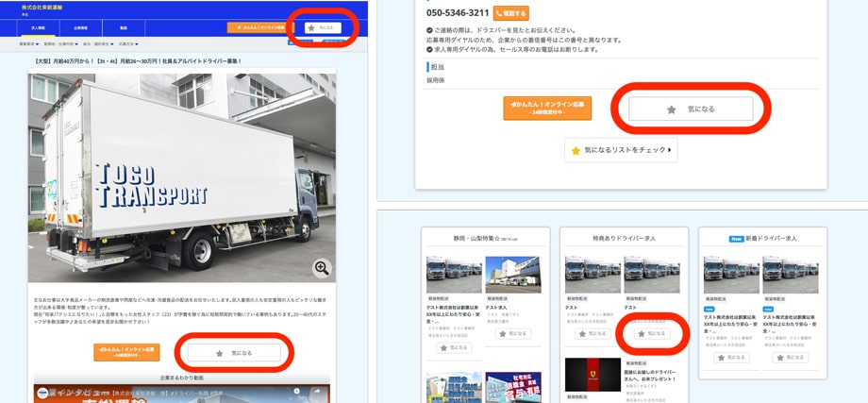The image size is (868, 403).
Task: Expand the 勤務地・仕事内容 dropdown
Action: 59,44
